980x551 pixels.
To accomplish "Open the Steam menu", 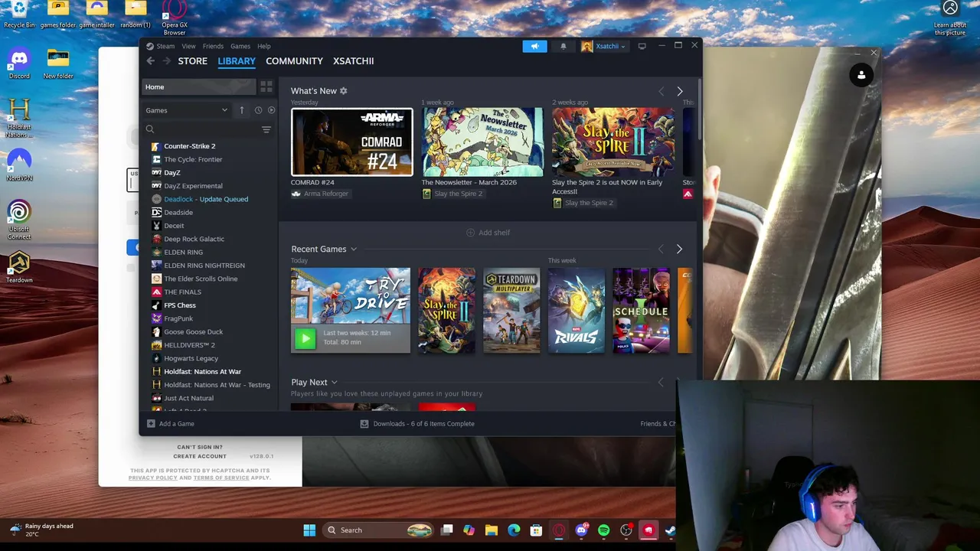I will (x=165, y=46).
